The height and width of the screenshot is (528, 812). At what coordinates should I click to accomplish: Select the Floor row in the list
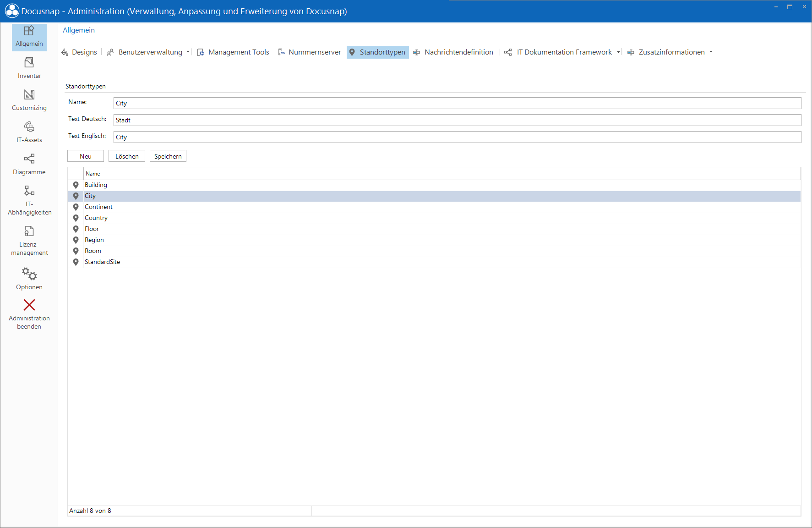[434, 229]
